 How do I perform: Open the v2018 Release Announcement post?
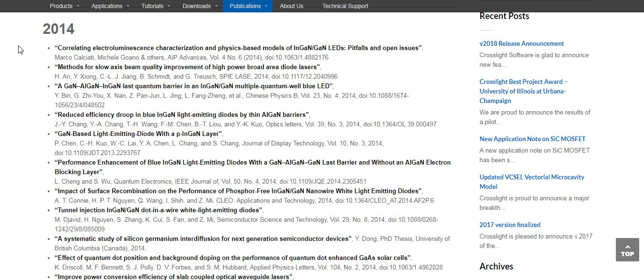pos(521,43)
